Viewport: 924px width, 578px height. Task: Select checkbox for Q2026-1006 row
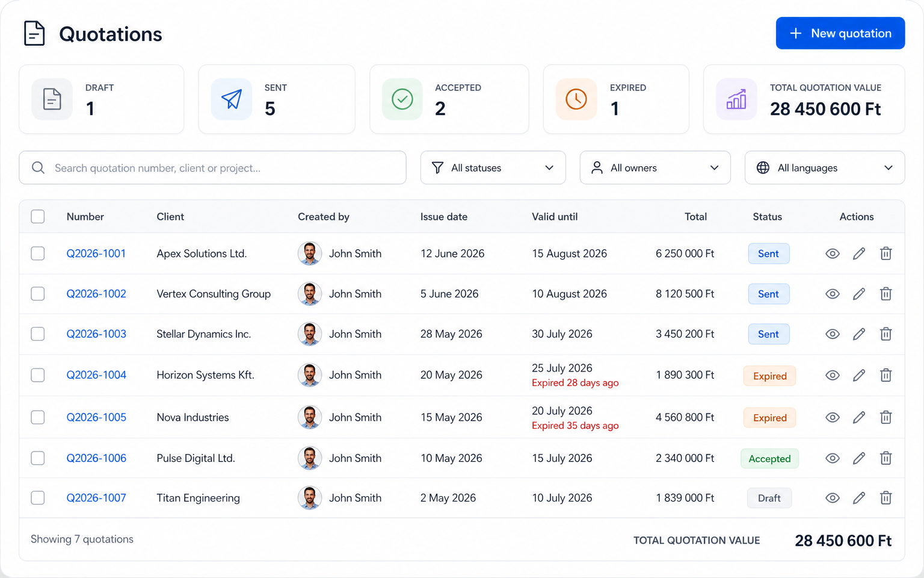coord(38,458)
